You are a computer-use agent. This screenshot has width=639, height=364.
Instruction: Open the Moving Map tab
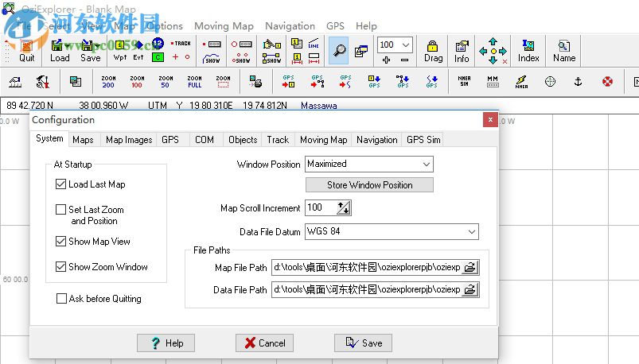click(324, 140)
